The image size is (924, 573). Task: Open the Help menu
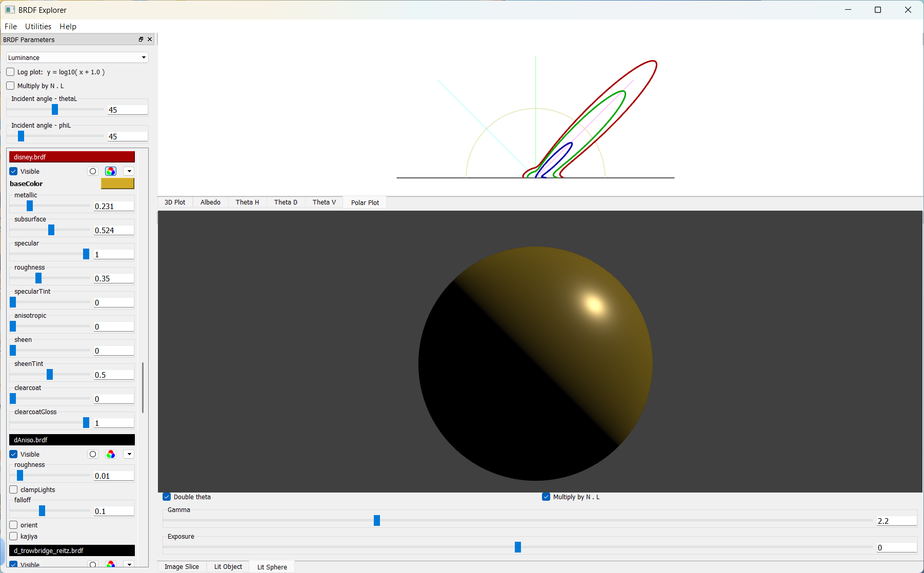point(68,27)
